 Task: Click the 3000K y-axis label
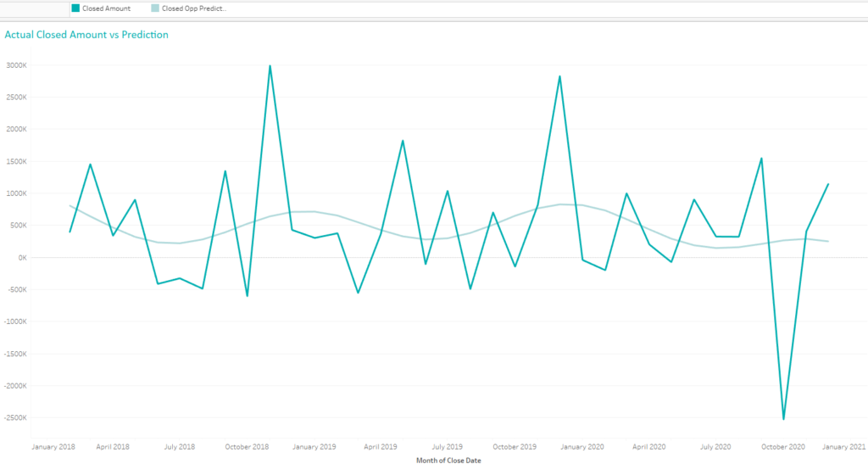coord(17,65)
